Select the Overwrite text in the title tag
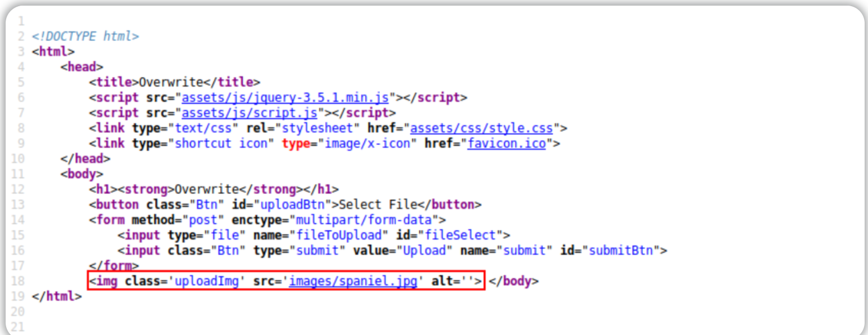The image size is (868, 335). coord(171,82)
